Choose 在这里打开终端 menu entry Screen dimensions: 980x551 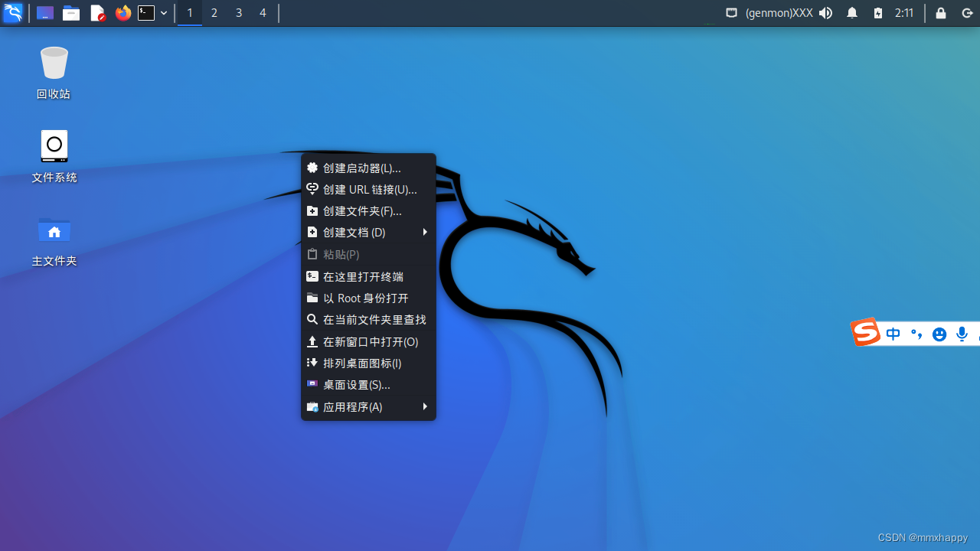coord(368,276)
